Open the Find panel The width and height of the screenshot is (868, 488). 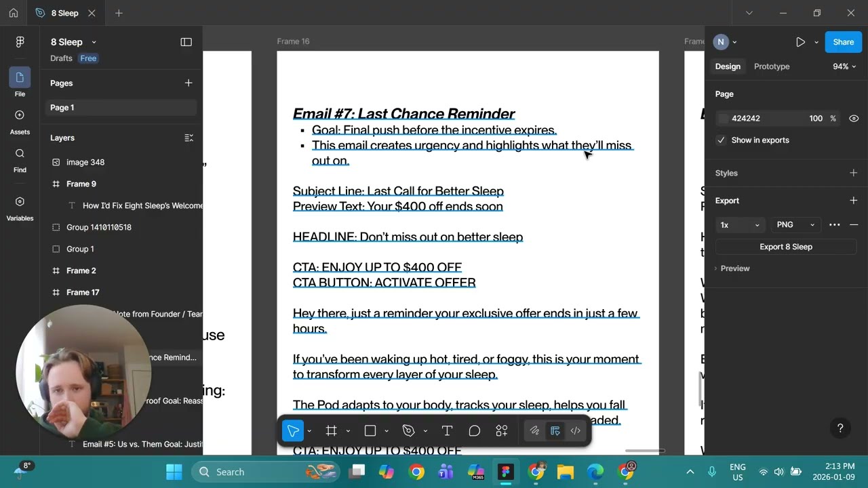point(20,161)
